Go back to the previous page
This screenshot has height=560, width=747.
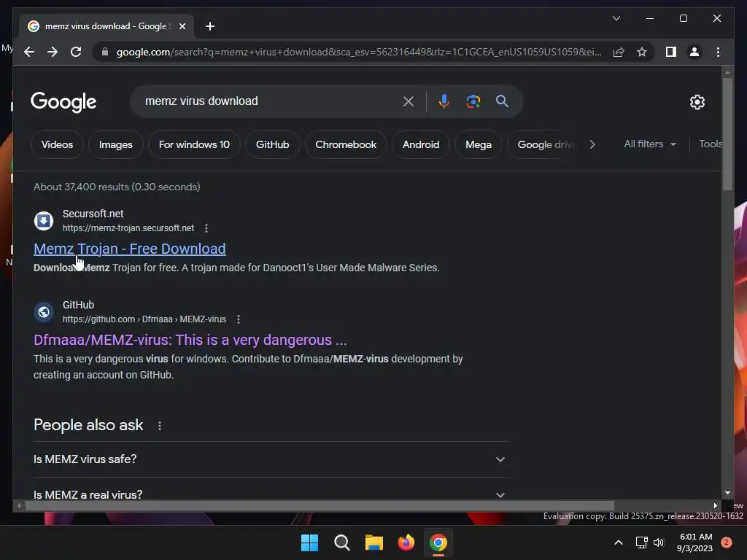[29, 52]
